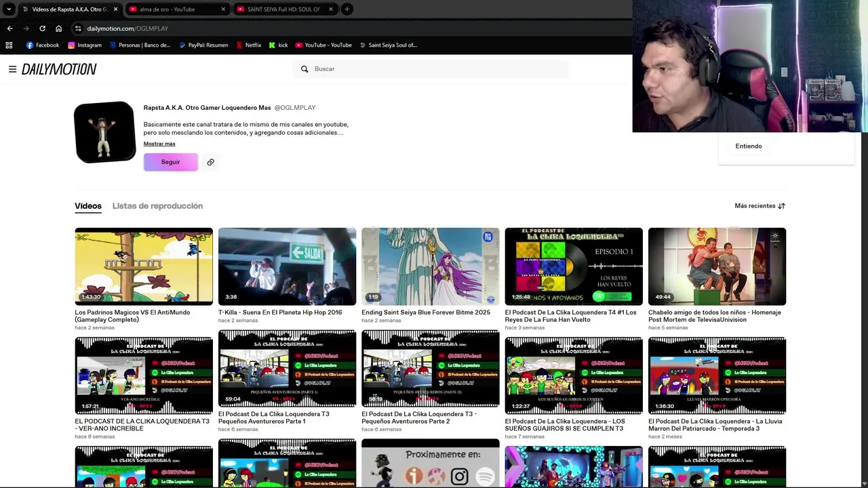Select the Vídeos tab
The image size is (868, 488).
(88, 206)
